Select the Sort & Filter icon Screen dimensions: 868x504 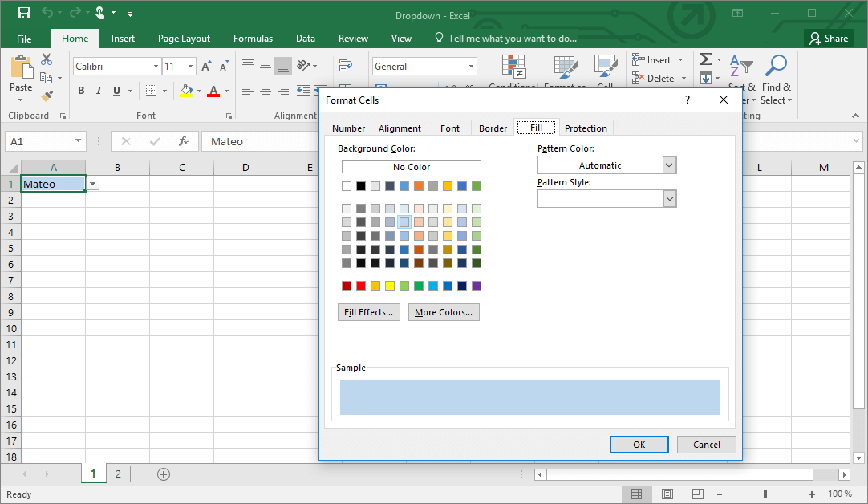[x=740, y=67]
